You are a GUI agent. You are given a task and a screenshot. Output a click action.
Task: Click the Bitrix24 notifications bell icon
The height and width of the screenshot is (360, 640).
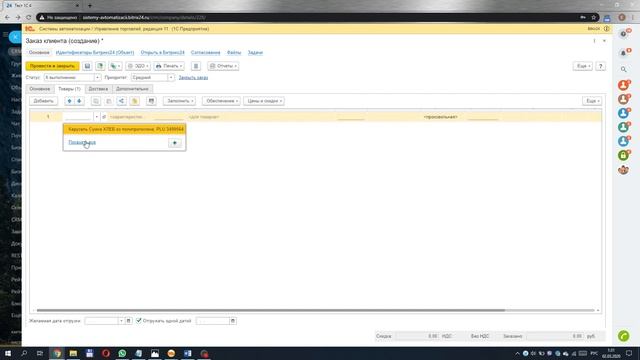pyautogui.click(x=623, y=53)
